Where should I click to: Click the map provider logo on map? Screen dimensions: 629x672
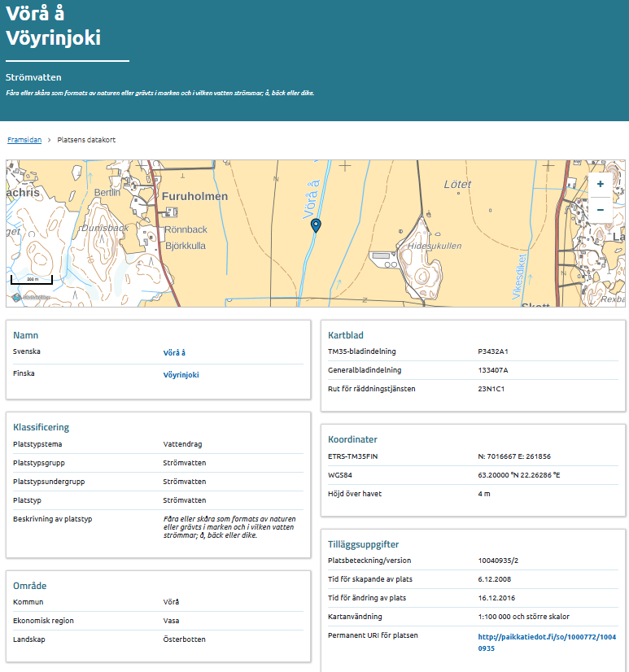click(30, 298)
